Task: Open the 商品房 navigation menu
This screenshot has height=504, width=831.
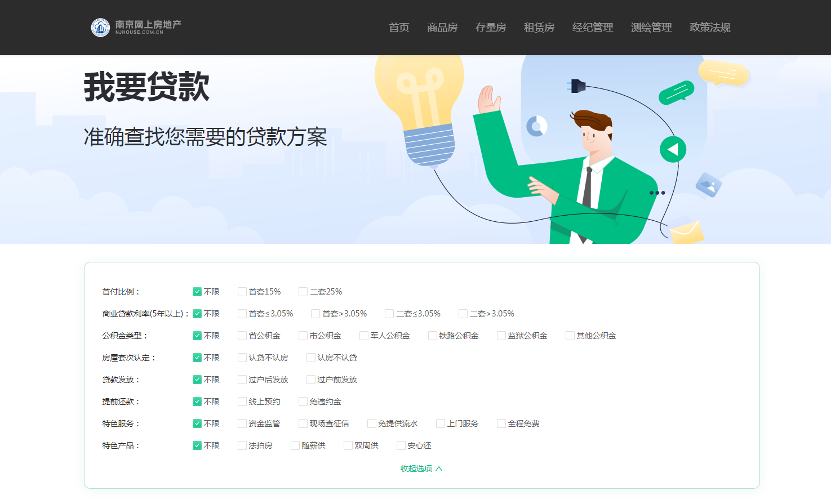Action: pyautogui.click(x=442, y=28)
